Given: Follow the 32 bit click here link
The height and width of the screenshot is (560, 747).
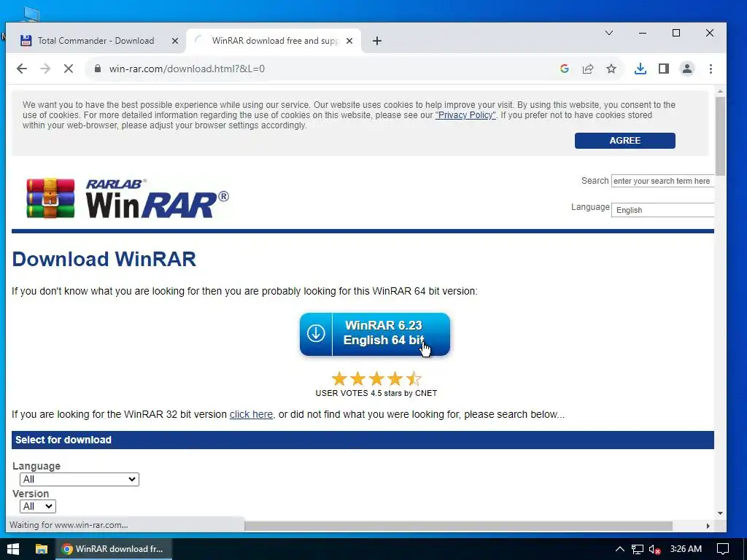Looking at the screenshot, I should click(x=251, y=414).
